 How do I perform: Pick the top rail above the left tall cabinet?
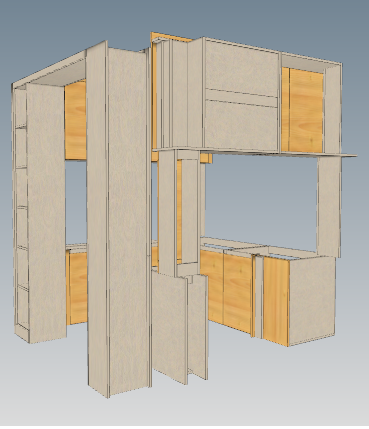pos(50,68)
